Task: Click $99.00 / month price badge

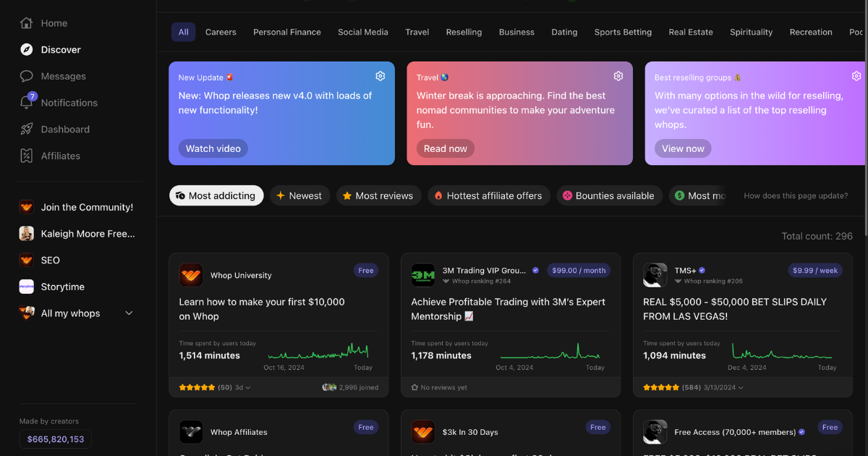Action: coord(579,271)
